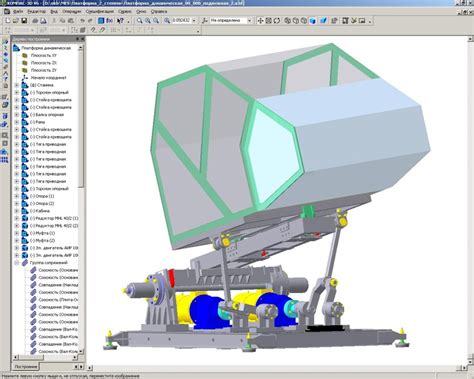474x379 pixels.
Task: Collapse the 'Группа сопряжений' tree node
Action: (17, 263)
